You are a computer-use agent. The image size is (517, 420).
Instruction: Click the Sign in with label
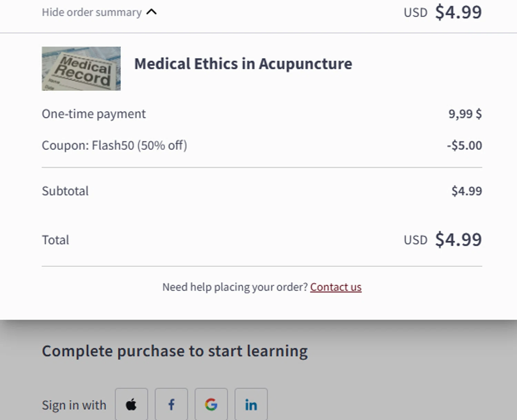[x=74, y=405]
